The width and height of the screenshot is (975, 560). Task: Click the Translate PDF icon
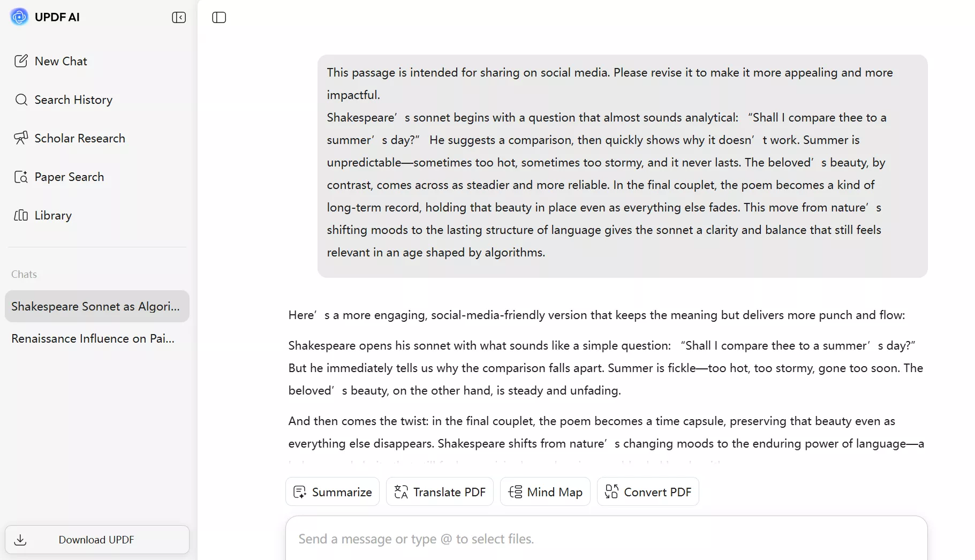click(401, 492)
